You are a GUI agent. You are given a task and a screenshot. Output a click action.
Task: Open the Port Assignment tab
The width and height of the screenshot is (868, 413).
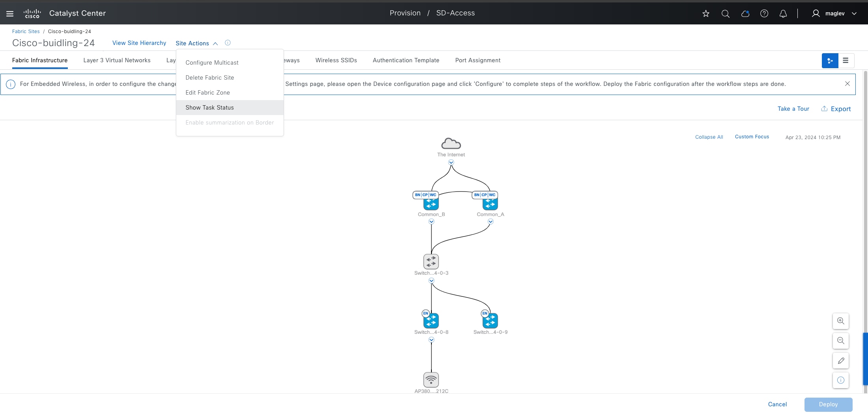coord(478,60)
